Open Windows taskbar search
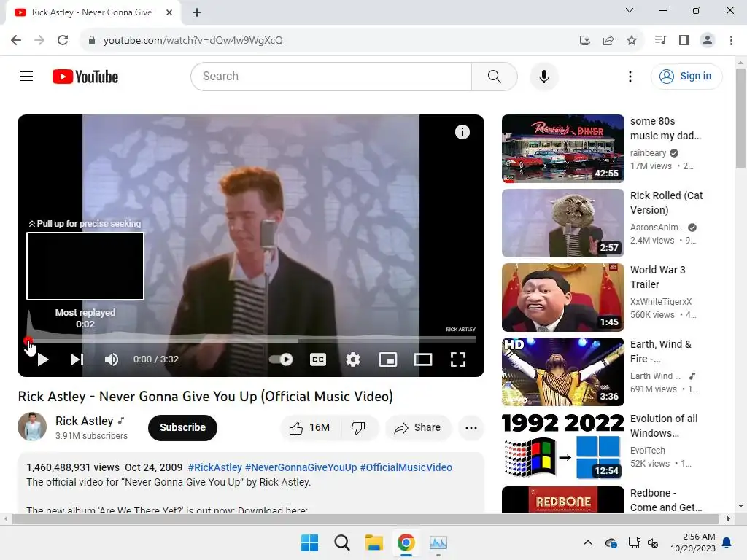The image size is (747, 560). click(341, 542)
